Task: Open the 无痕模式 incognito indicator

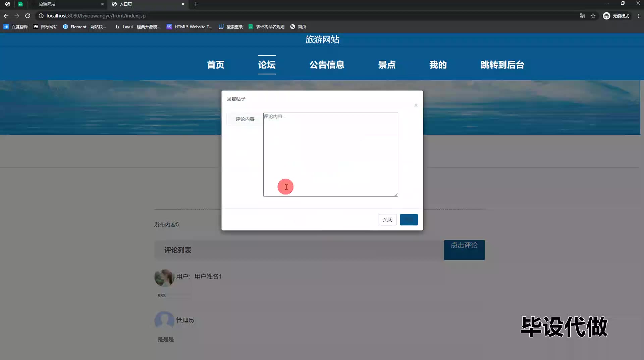Action: tap(616, 16)
